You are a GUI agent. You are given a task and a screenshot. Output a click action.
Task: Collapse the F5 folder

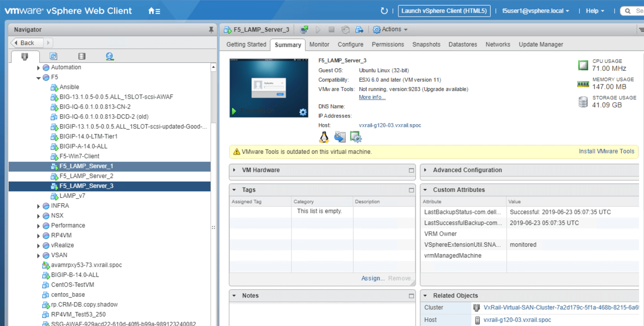(38, 78)
